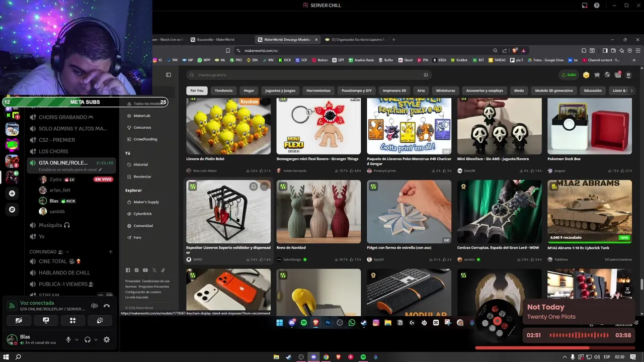The image size is (644, 362).
Task: Open Steam from the Windows taskbar
Action: point(289,357)
